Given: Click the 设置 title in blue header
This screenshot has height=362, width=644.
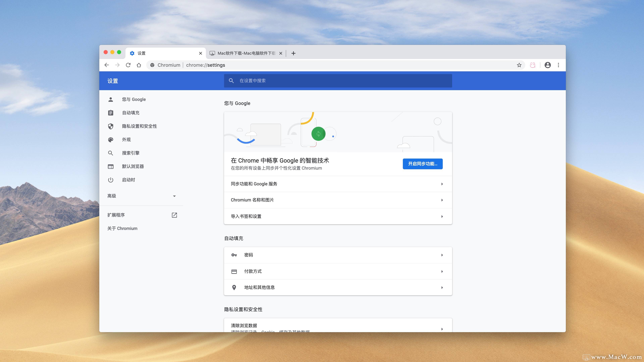Looking at the screenshot, I should click(113, 81).
